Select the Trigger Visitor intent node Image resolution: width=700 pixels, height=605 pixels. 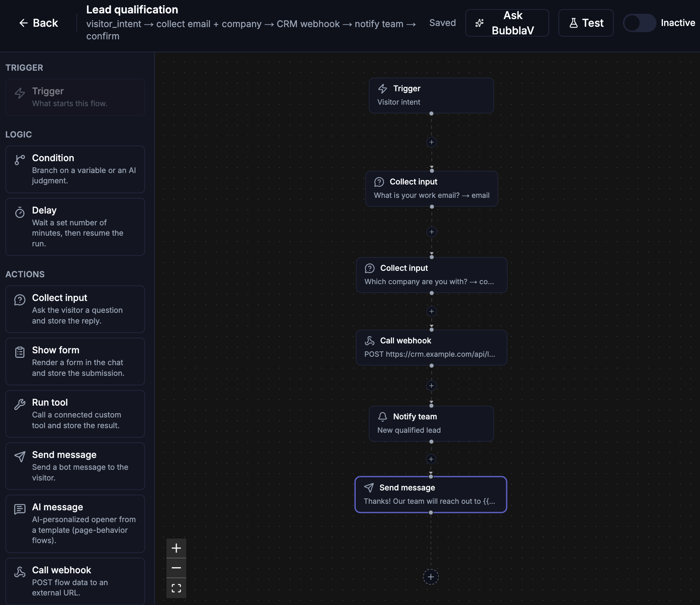coord(431,95)
